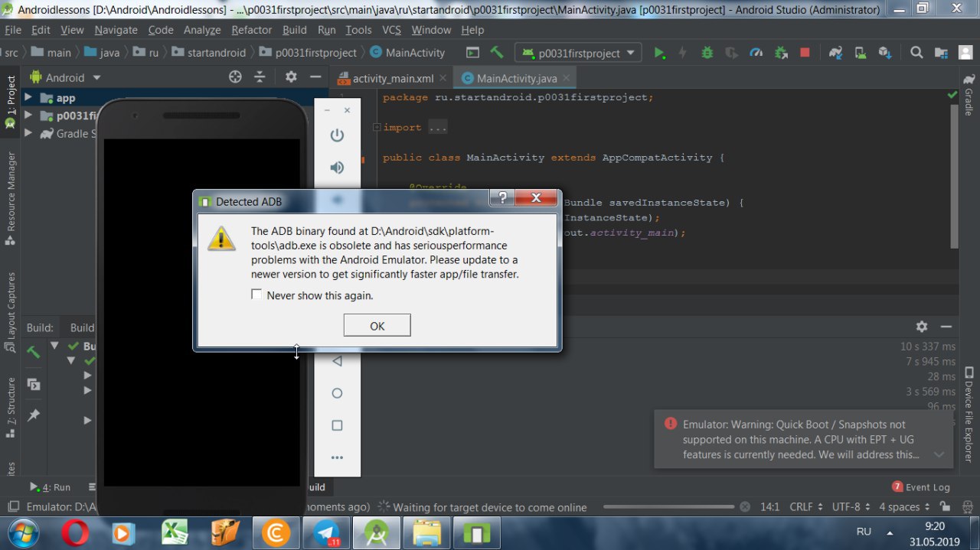Screen dimensions: 980x550
Task: Open Device File Explorer side panel
Action: [969, 413]
